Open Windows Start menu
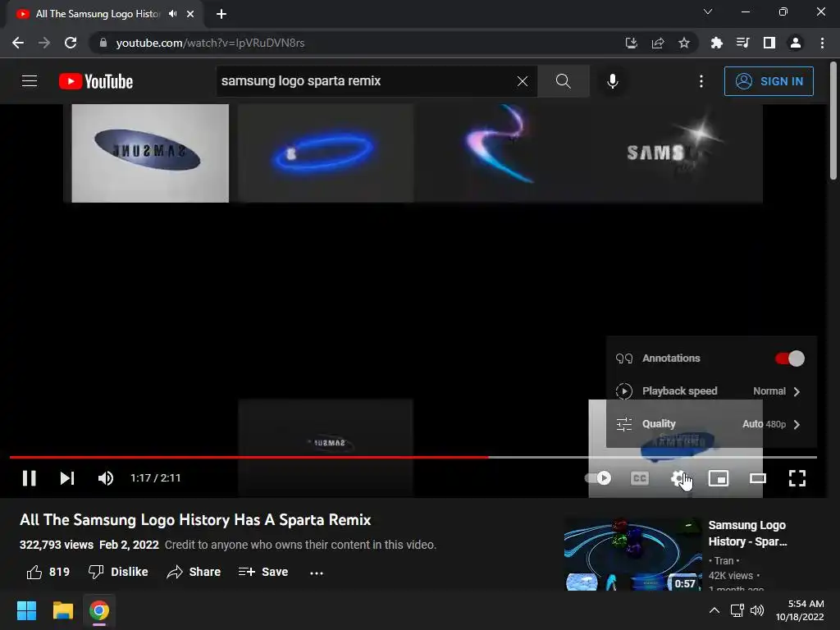Image resolution: width=840 pixels, height=630 pixels. 26,610
